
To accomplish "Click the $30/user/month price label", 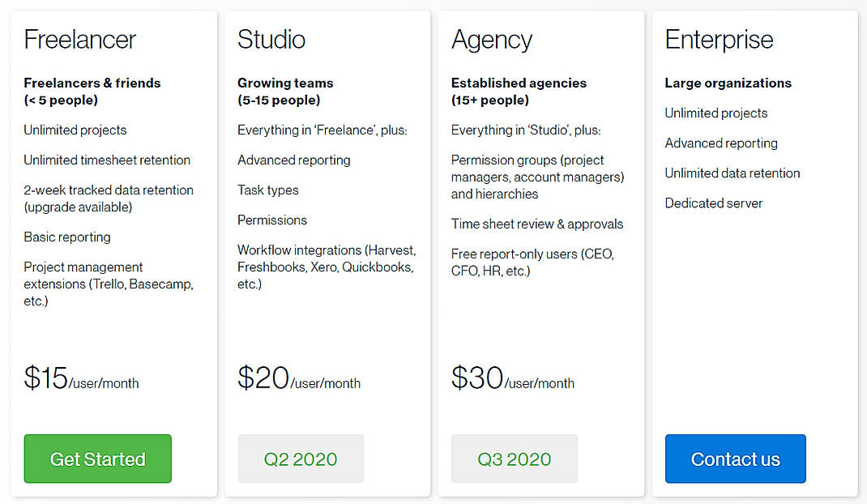I will [x=513, y=378].
